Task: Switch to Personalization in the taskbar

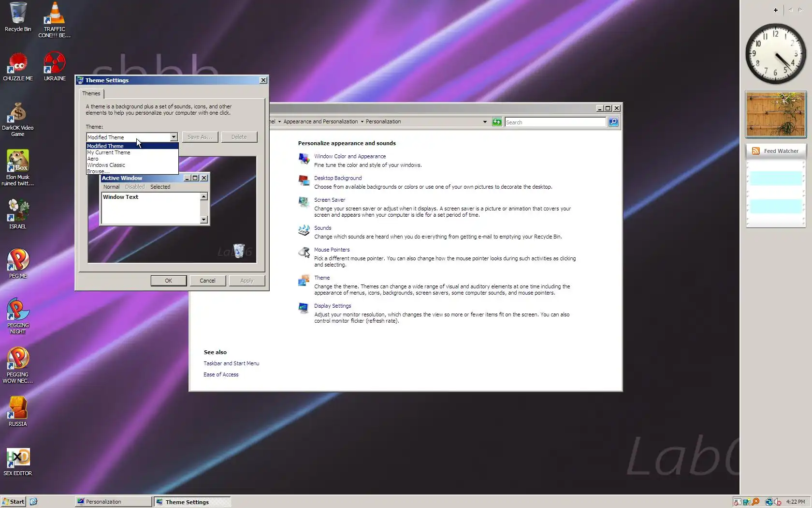Action: tap(114, 502)
